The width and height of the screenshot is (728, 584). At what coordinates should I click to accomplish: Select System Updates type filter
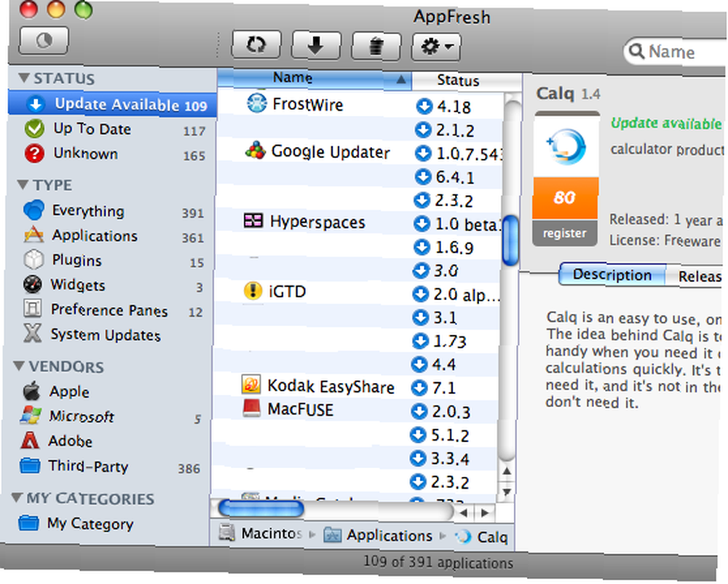click(x=110, y=334)
